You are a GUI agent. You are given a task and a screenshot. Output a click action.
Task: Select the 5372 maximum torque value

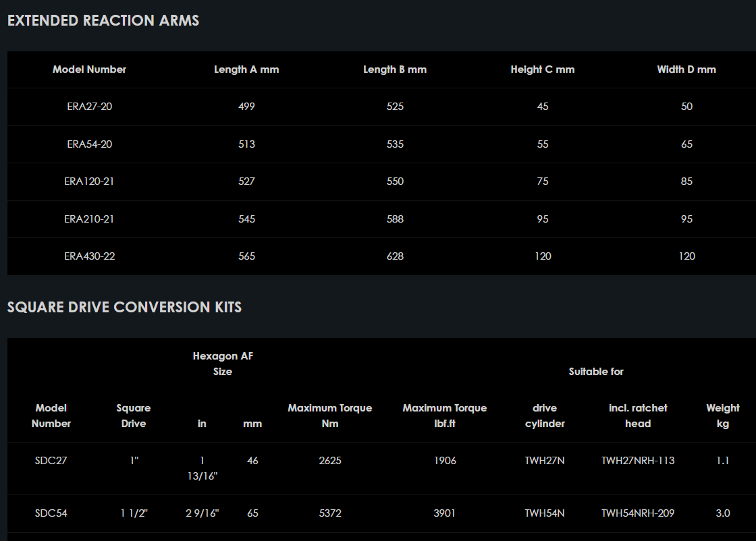(330, 513)
